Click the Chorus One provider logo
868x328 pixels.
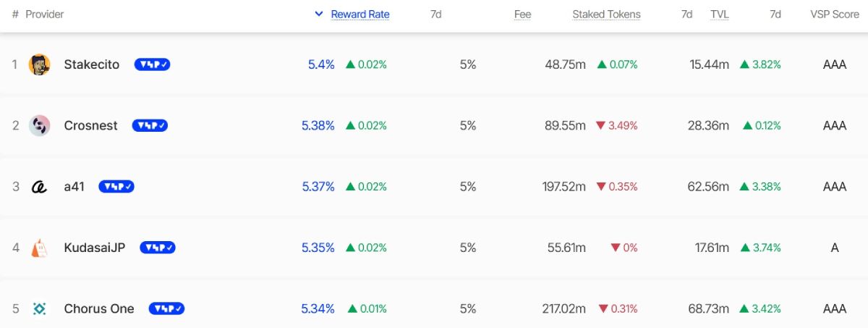click(39, 308)
